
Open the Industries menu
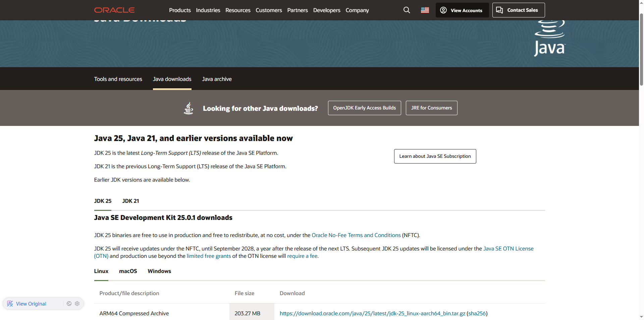pyautogui.click(x=208, y=10)
